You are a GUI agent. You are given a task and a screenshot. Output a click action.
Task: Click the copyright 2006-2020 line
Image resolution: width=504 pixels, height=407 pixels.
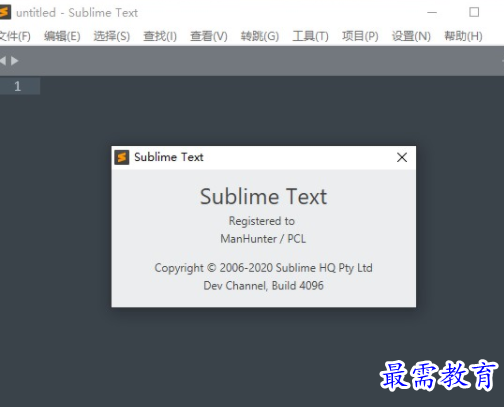(x=263, y=268)
